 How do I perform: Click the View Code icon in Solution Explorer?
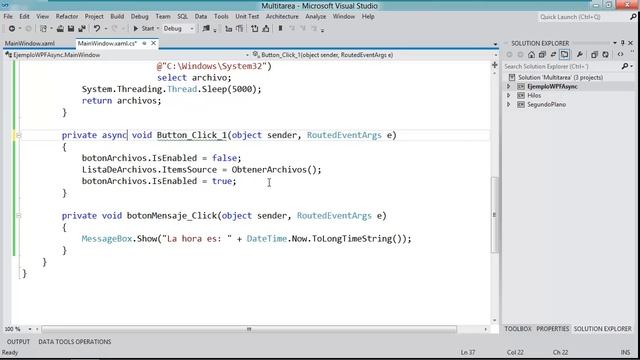620,54
